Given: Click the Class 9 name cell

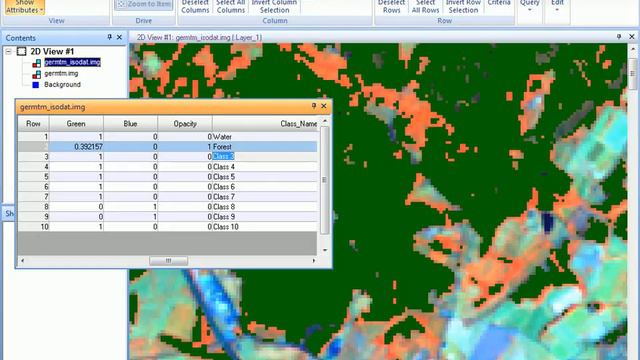Looking at the screenshot, I should tap(265, 217).
